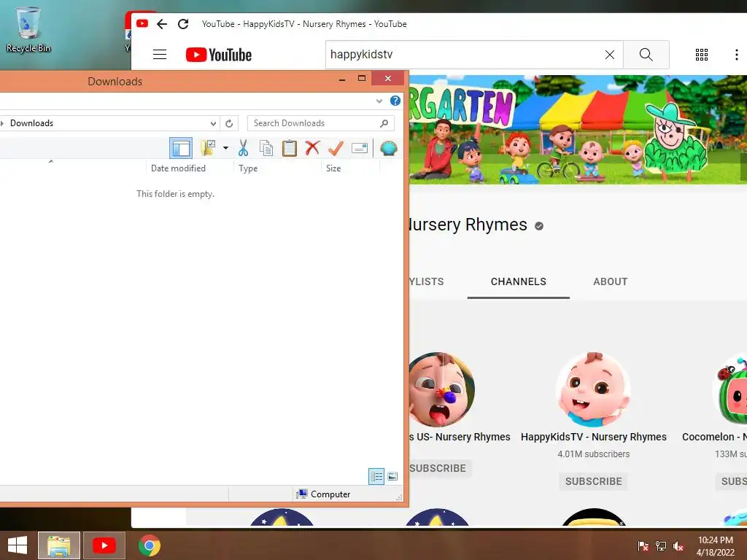Click the Rename icon in Downloads toolbar
747x560 pixels.
click(x=359, y=148)
